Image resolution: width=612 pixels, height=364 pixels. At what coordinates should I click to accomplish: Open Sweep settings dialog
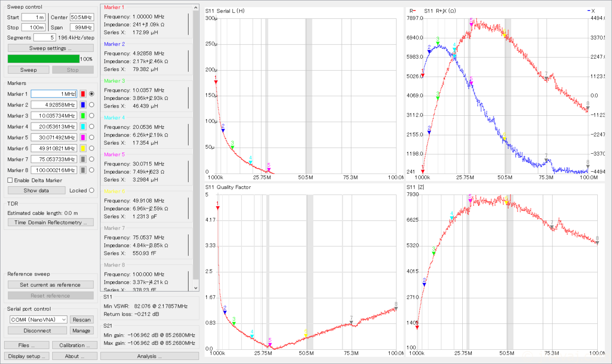(51, 48)
